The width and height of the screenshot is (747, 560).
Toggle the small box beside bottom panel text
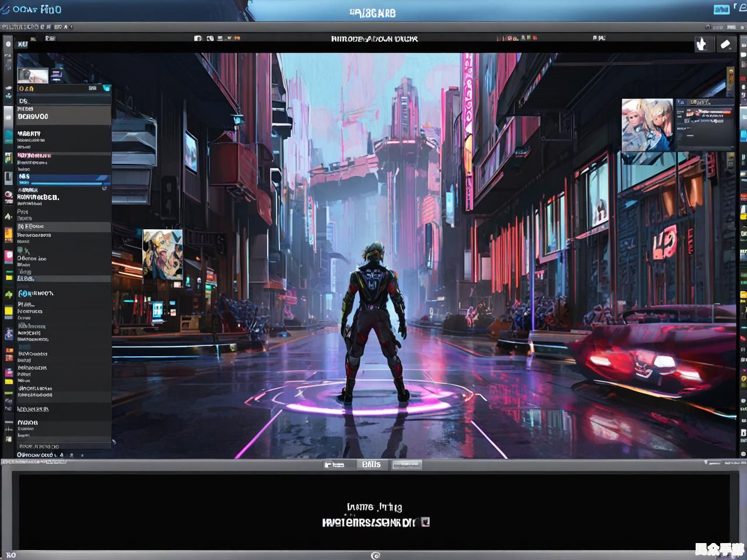(x=425, y=521)
